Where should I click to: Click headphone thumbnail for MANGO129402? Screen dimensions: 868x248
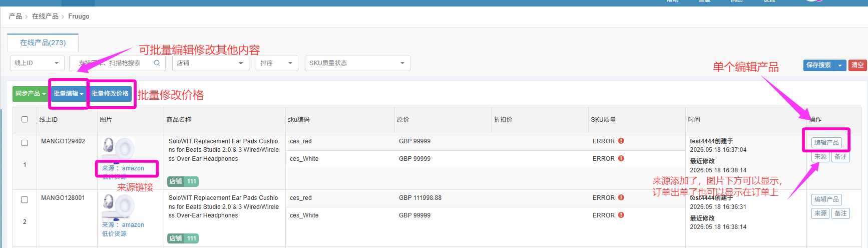pyautogui.click(x=118, y=150)
